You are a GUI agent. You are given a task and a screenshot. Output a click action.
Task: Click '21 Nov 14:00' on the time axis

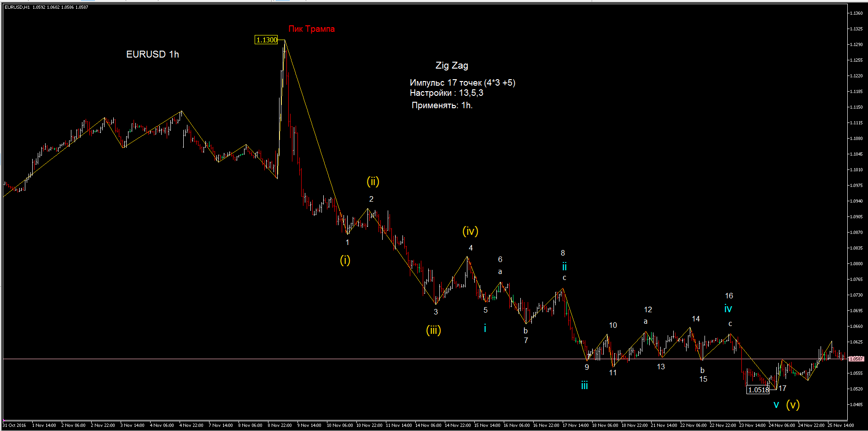click(664, 425)
